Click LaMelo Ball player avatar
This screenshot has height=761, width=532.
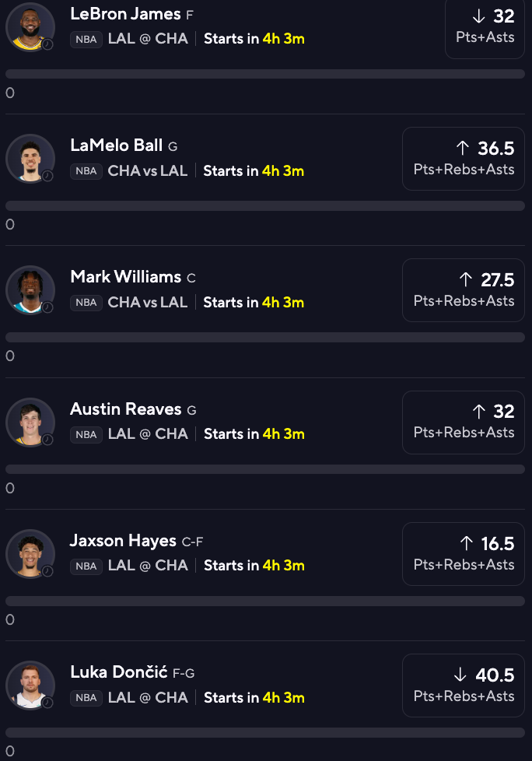[30, 159]
